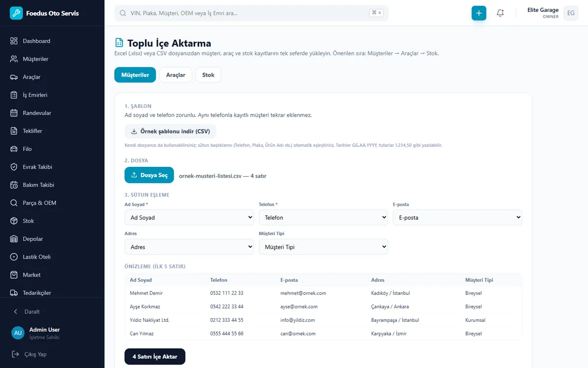Image resolution: width=588 pixels, height=368 pixels.
Task: Click the Filo vehicle icon
Action: [x=14, y=149]
